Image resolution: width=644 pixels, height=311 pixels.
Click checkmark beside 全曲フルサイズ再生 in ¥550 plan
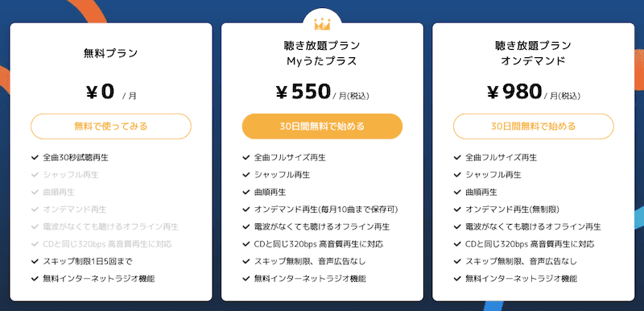246,157
